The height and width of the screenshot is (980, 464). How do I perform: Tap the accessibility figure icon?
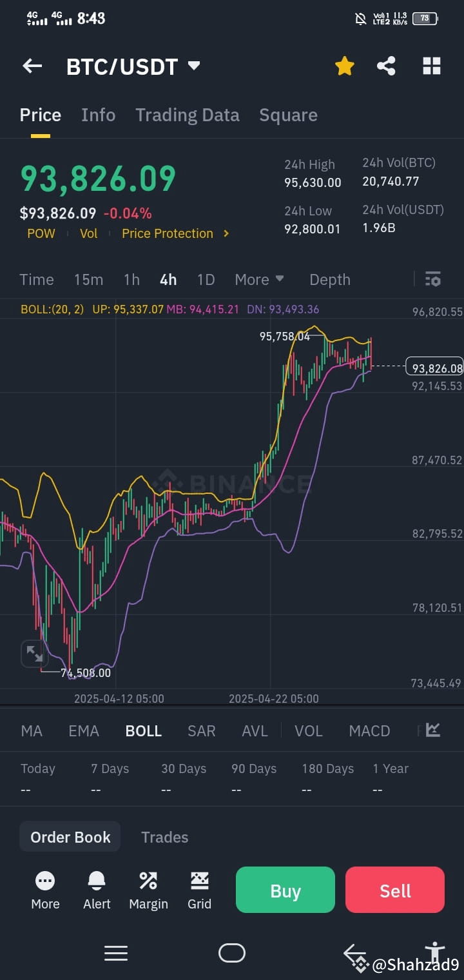(435, 953)
